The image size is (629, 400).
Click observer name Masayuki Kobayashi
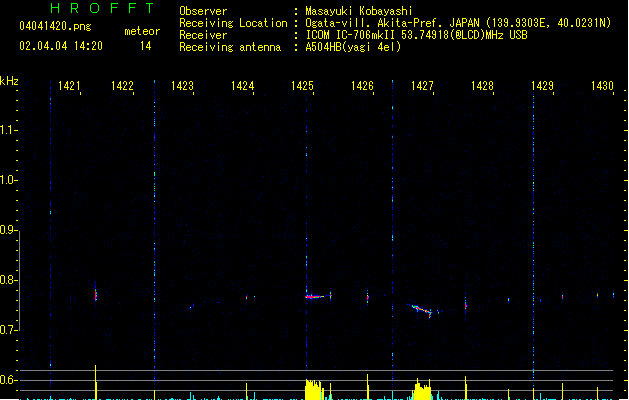click(359, 11)
